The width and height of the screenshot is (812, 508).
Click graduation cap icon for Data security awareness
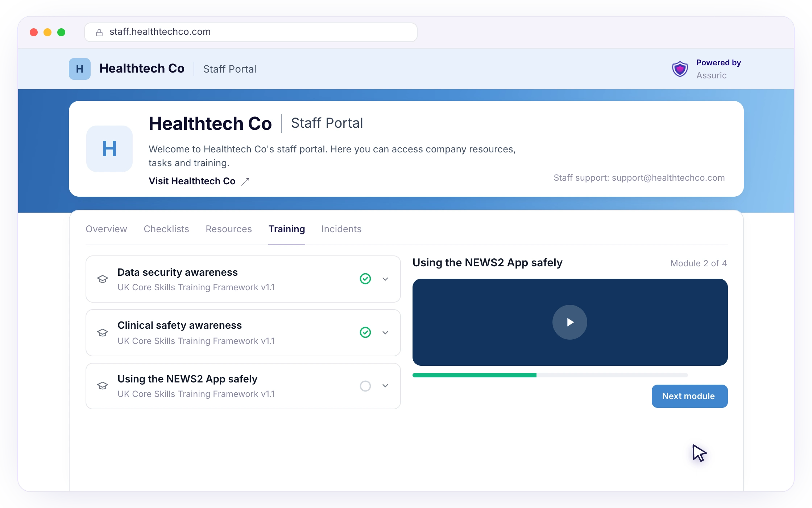click(103, 279)
